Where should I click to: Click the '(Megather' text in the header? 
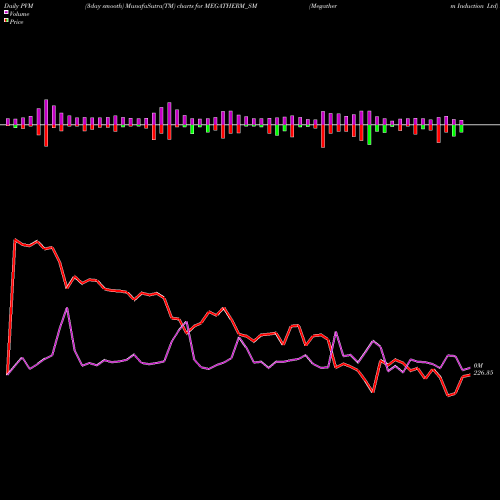point(323,6)
